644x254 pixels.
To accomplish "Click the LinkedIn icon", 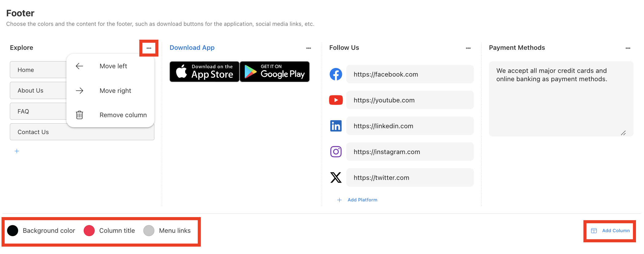I will [336, 126].
